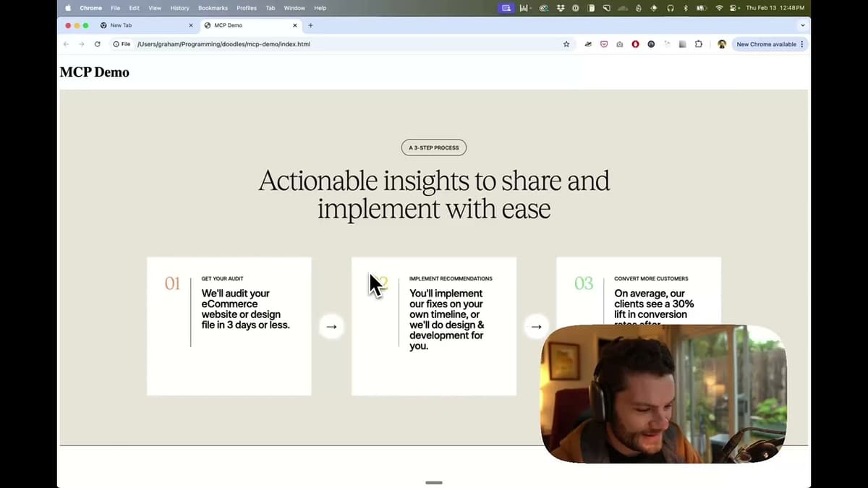Viewport: 868px width, 488px height.
Task: Click the A 3-STEP PROCESS pill badge
Action: [434, 147]
